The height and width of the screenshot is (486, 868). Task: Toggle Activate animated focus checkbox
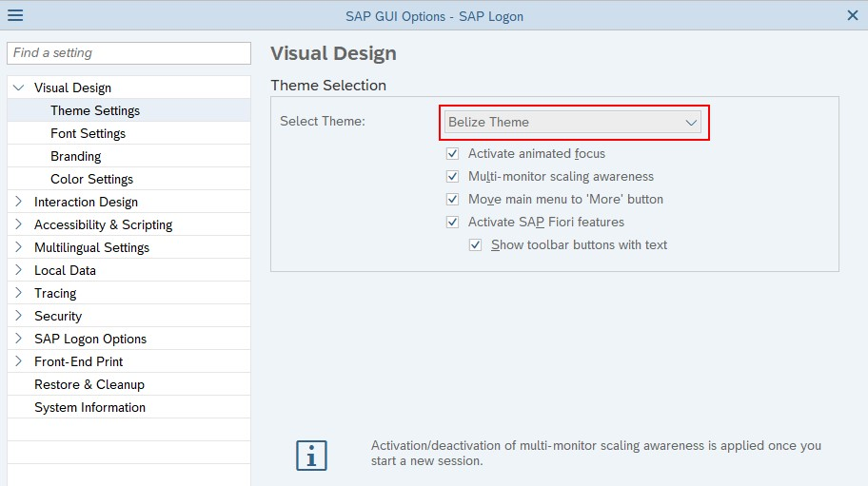452,154
